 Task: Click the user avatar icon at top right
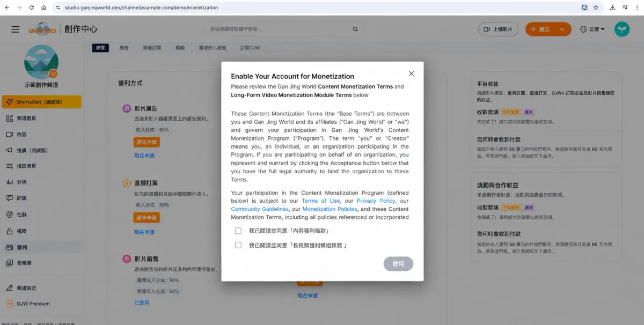[622, 29]
